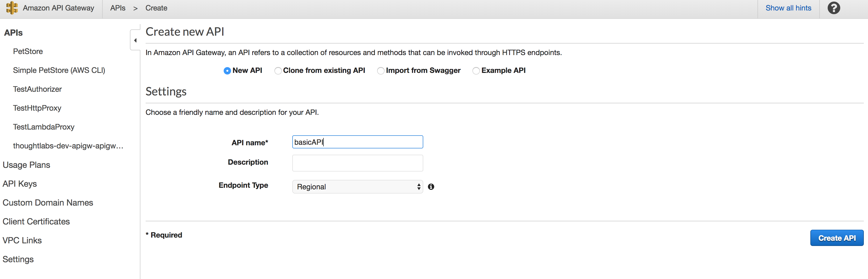Click Create in the breadcrumb
868x279 pixels.
click(156, 8)
